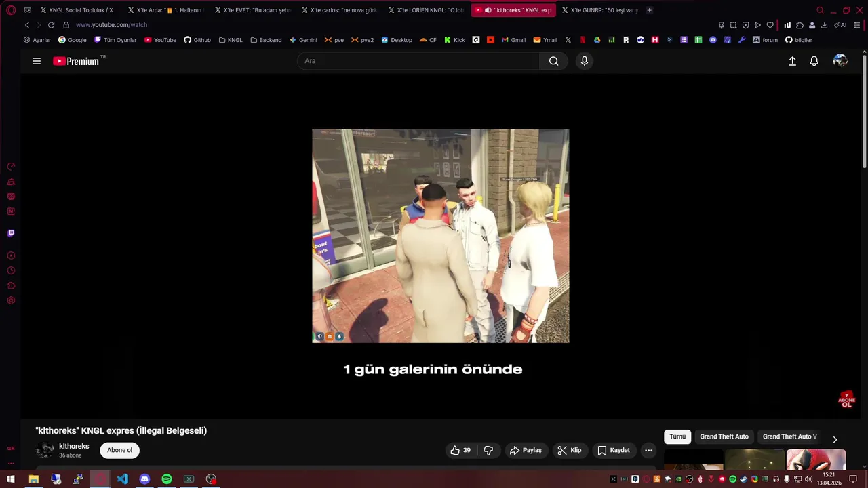Switch to the X'te carlos browser tab
This screenshot has height=488, width=868.
tap(340, 10)
